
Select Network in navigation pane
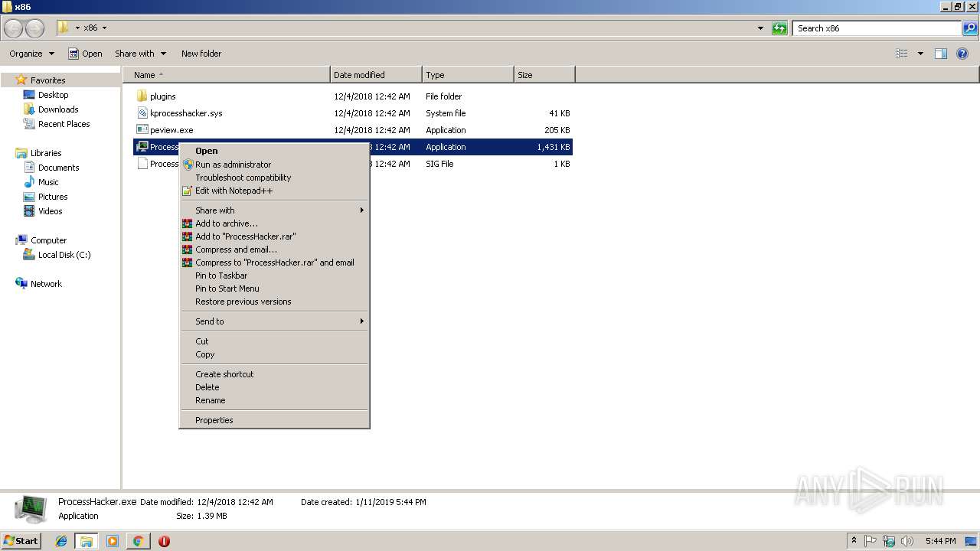tap(46, 284)
